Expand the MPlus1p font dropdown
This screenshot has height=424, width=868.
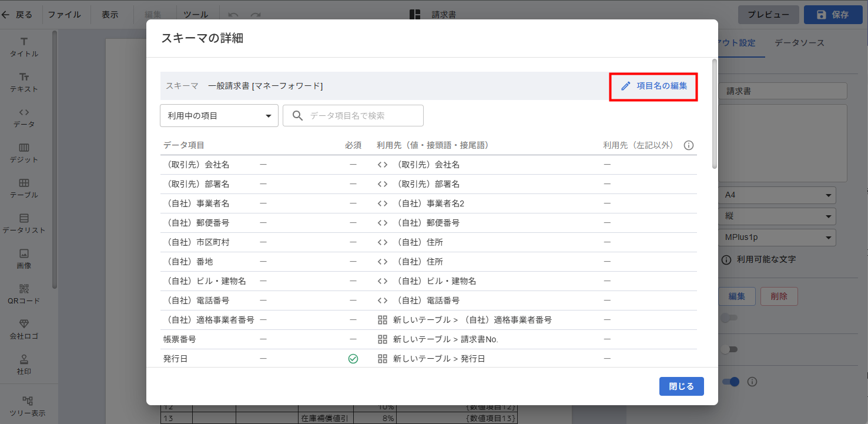(777, 238)
